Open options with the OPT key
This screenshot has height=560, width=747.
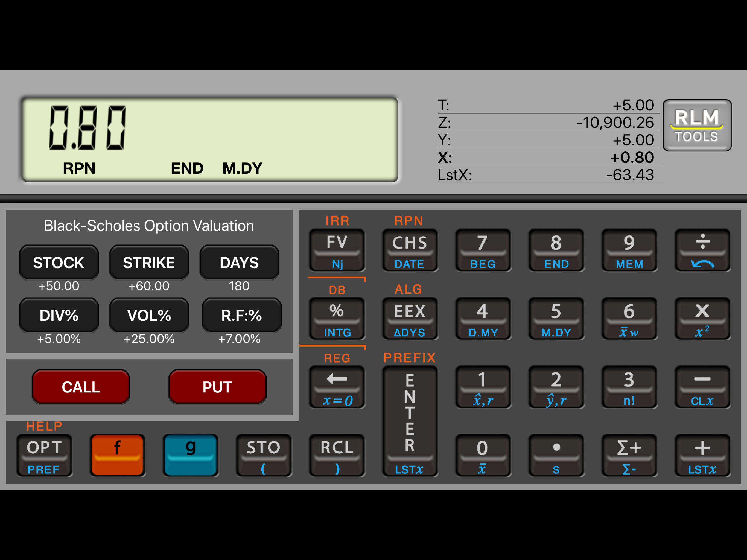point(44,455)
